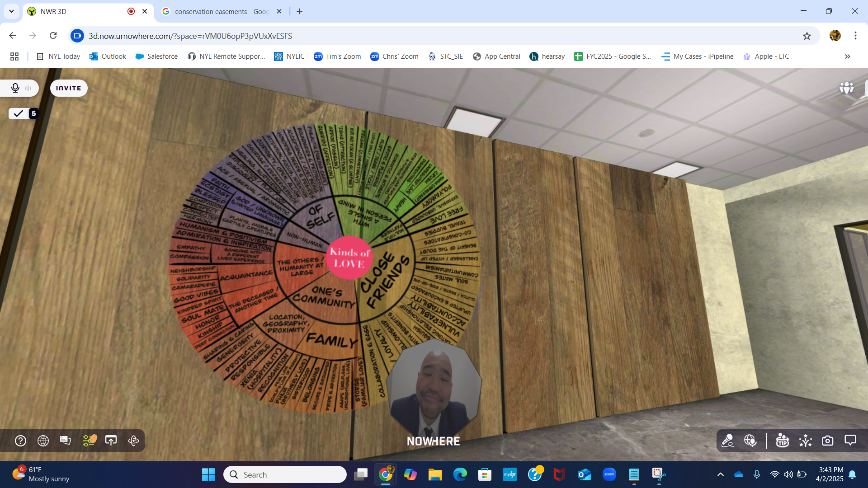Expand the tab search dropdown arrow
The height and width of the screenshot is (488, 868).
click(11, 11)
